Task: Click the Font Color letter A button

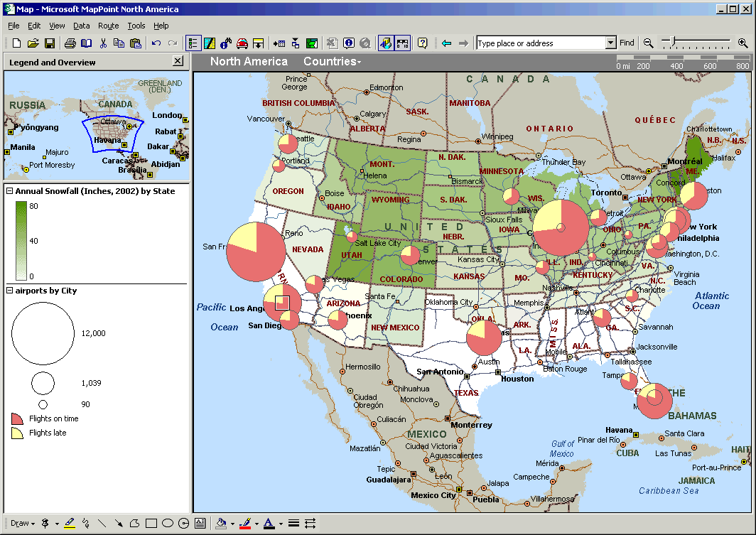Action: click(x=269, y=524)
